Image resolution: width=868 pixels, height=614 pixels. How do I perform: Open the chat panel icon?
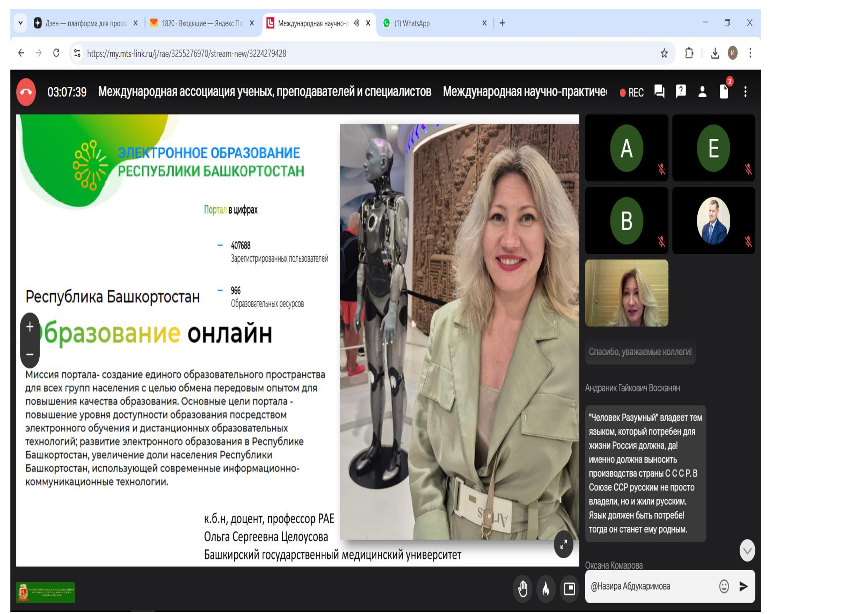[659, 92]
